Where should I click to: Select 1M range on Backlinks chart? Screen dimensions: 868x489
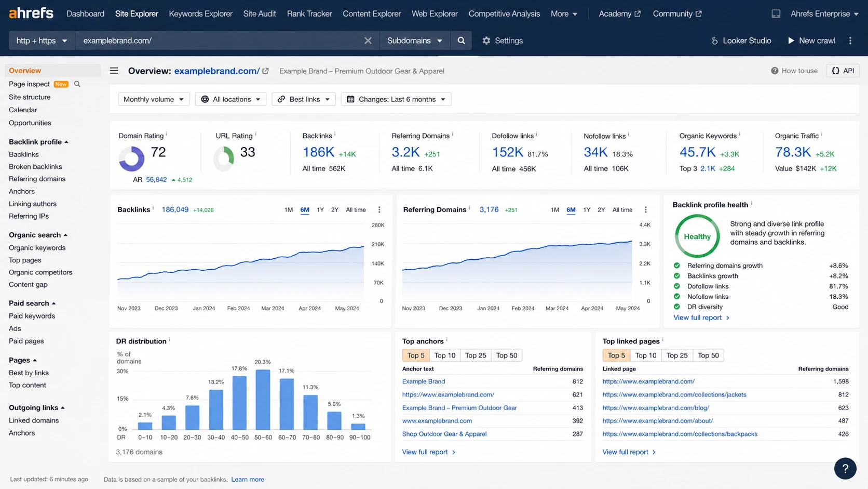[289, 210]
